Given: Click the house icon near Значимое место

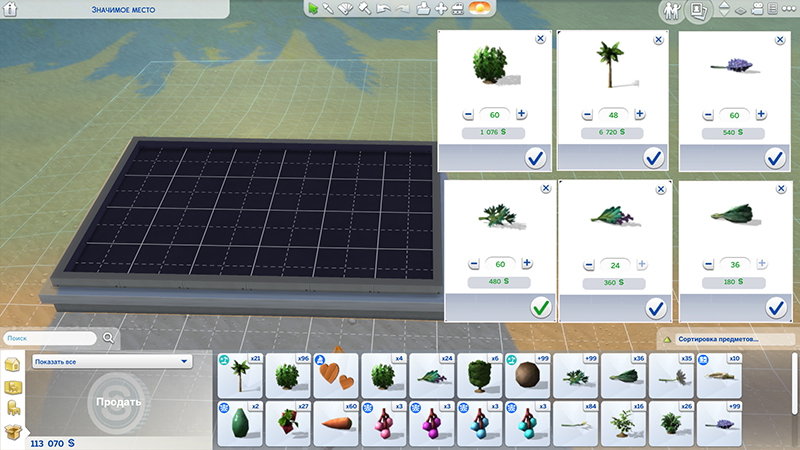Looking at the screenshot, I should (10, 9).
